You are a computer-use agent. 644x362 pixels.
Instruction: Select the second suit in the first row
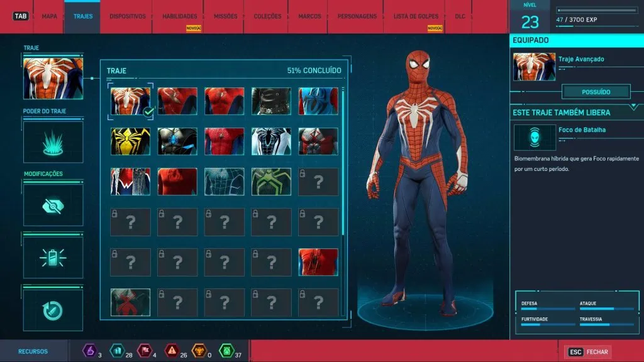coord(177,101)
